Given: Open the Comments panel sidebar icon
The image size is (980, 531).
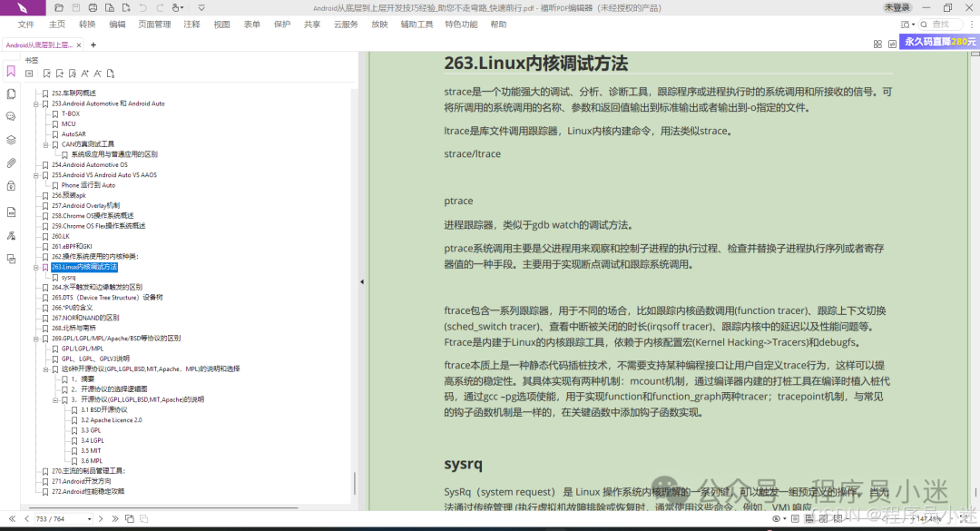Looking at the screenshot, I should tap(11, 116).
